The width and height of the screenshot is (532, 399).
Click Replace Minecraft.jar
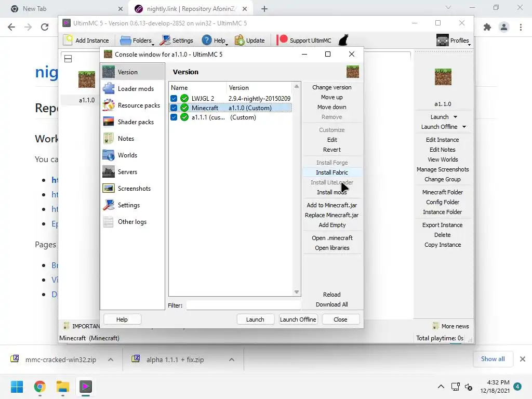click(x=332, y=215)
